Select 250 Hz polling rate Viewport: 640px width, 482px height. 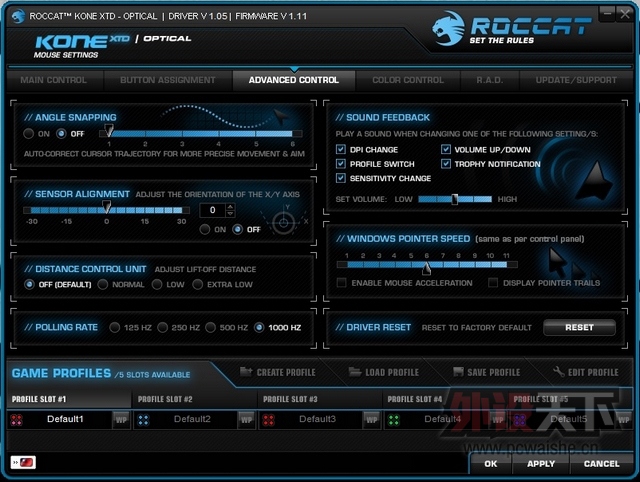(162, 327)
